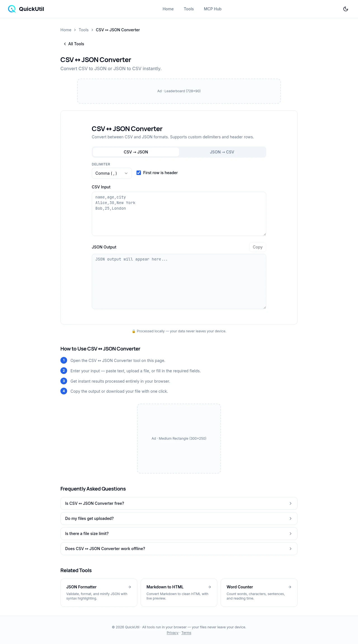Click the arrow on the Markdown to HTML card

tap(209, 587)
